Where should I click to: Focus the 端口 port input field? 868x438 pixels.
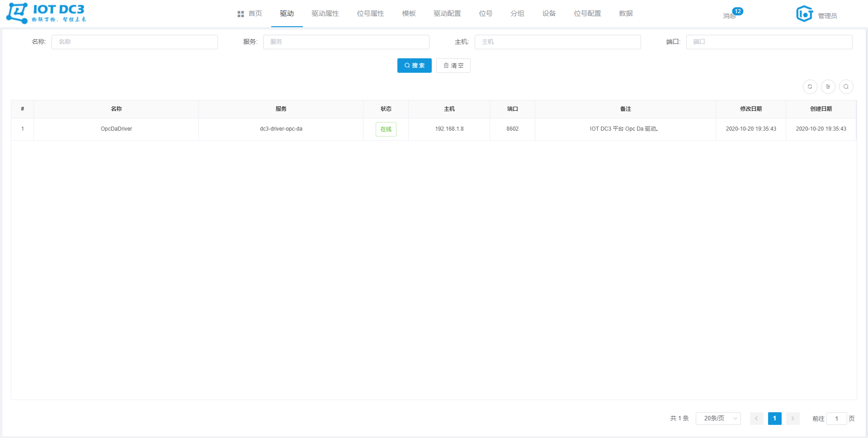(x=769, y=42)
